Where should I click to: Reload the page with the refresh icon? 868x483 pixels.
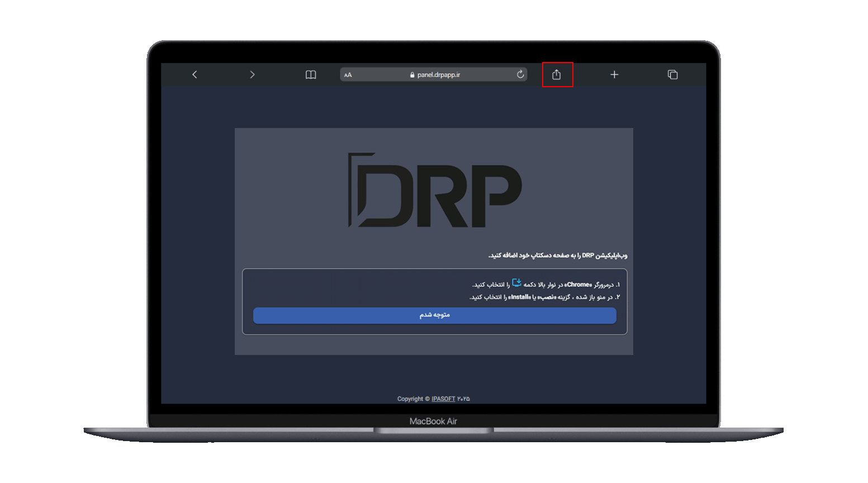tap(520, 74)
